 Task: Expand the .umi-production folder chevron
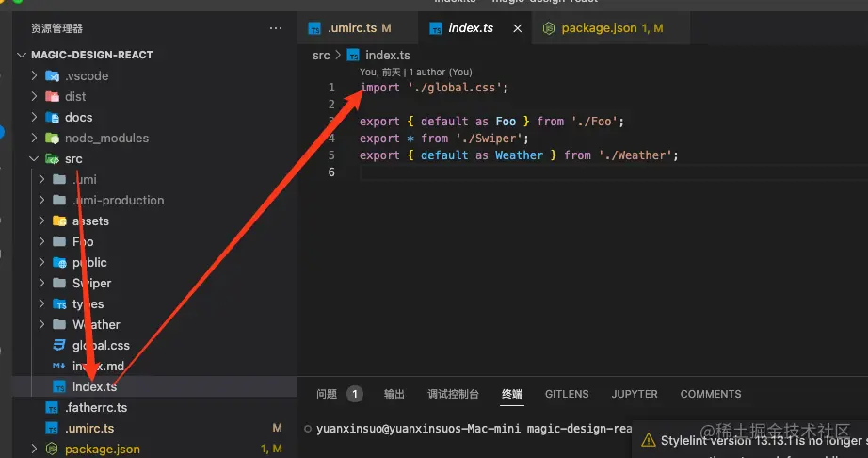(x=41, y=200)
